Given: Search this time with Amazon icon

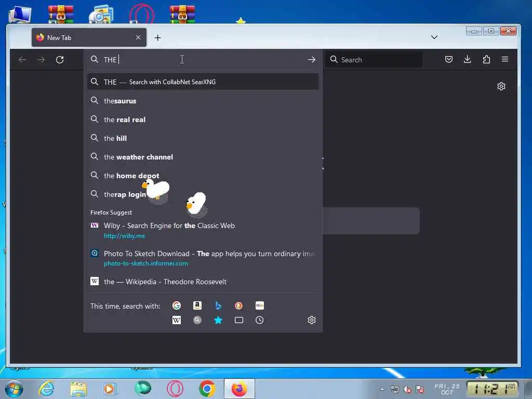Looking at the screenshot, I should pyautogui.click(x=197, y=305).
